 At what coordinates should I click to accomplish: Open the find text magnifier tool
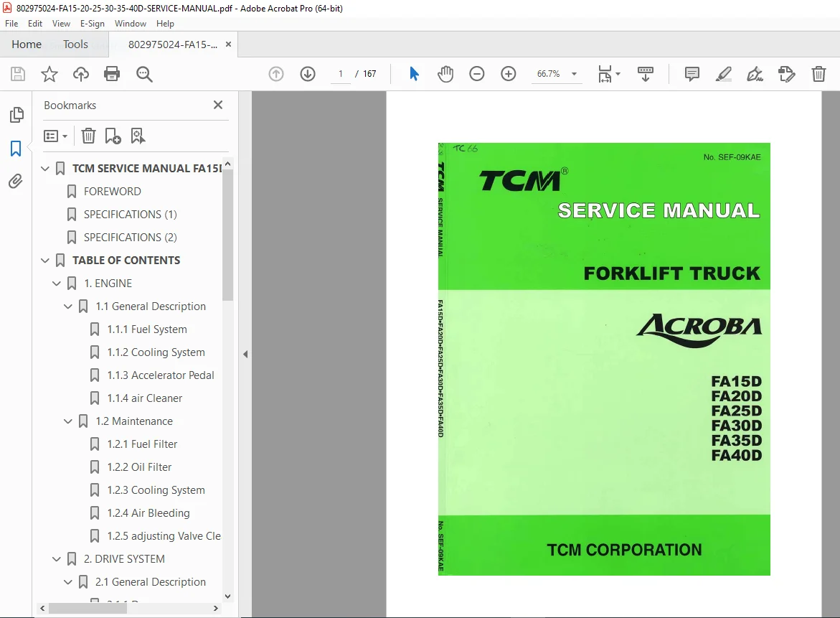144,73
